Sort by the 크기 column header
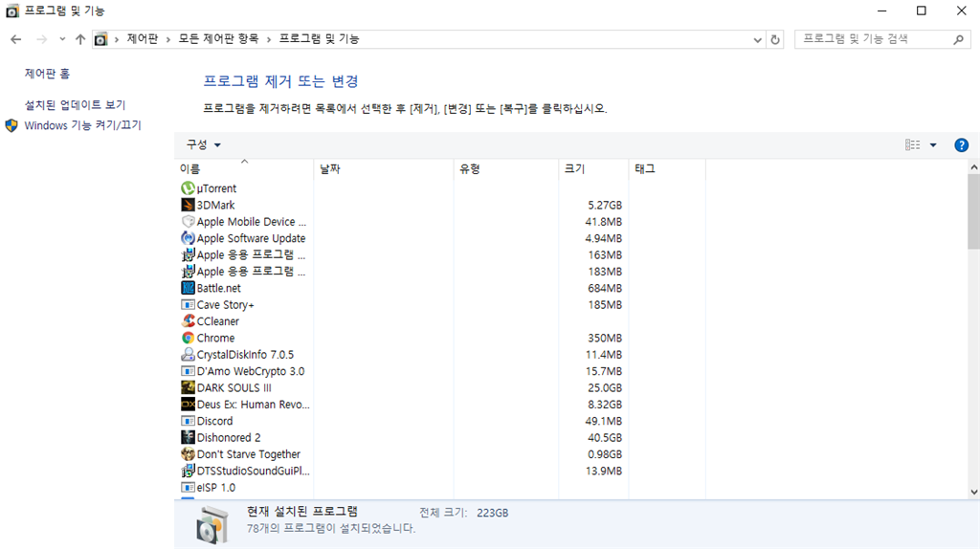 point(593,168)
